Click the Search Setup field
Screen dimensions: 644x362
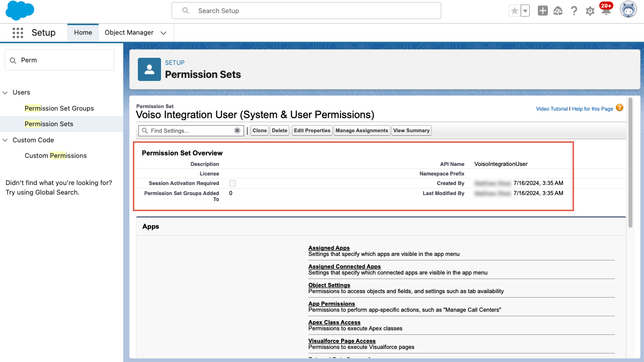[x=306, y=11]
